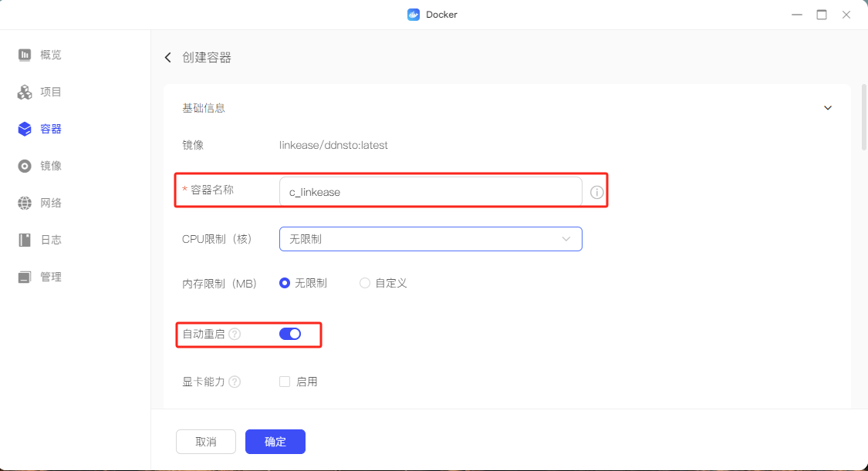Image resolution: width=868 pixels, height=471 pixels.
Task: Open the CPU限制 dropdown
Action: tap(431, 239)
